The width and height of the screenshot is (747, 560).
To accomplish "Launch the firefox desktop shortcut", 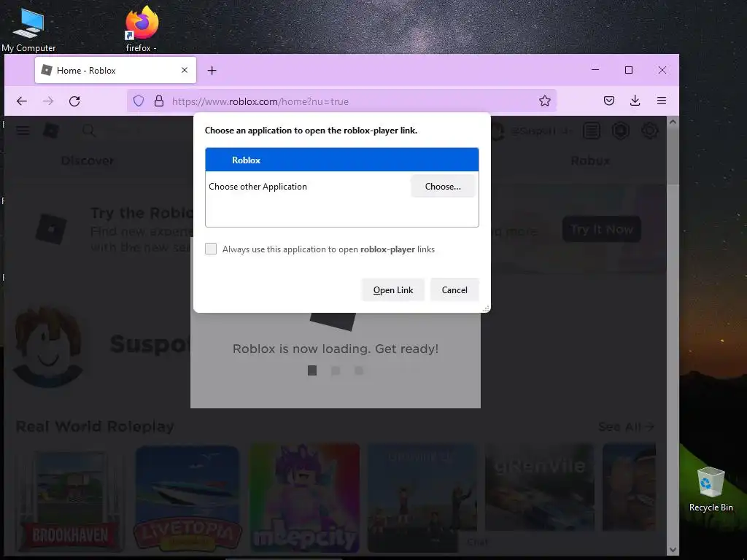I will pos(142,28).
